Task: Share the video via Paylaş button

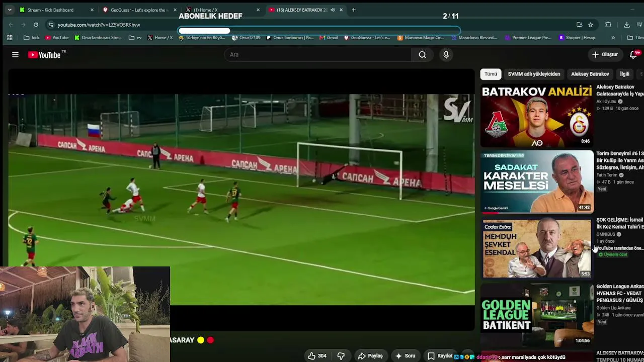Action: [x=370, y=356]
